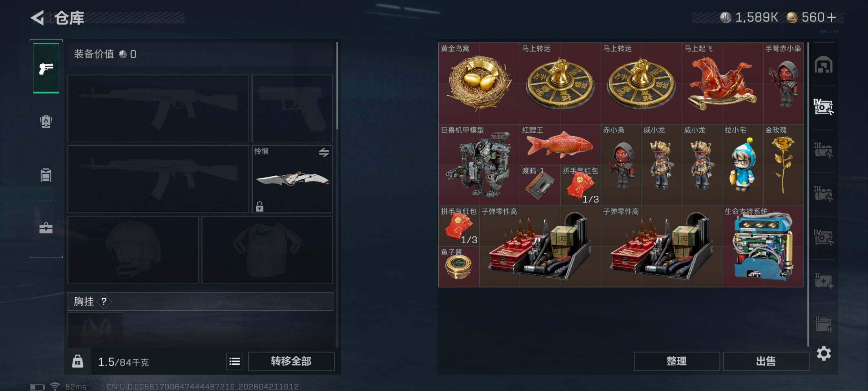Open the list view icon beside 转移全部
The width and height of the screenshot is (868, 391).
[235, 362]
